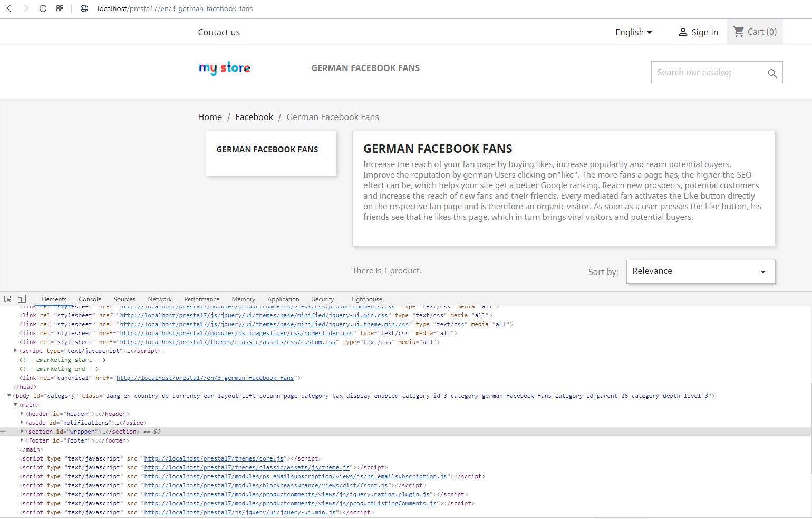Click the shopping cart icon
Image resolution: width=812 pixels, height=519 pixels.
[x=739, y=32]
